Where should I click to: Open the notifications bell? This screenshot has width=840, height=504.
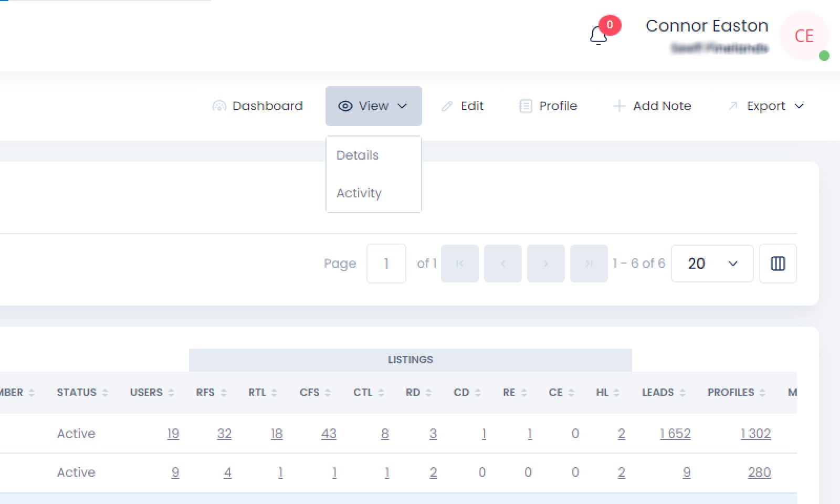(x=598, y=36)
